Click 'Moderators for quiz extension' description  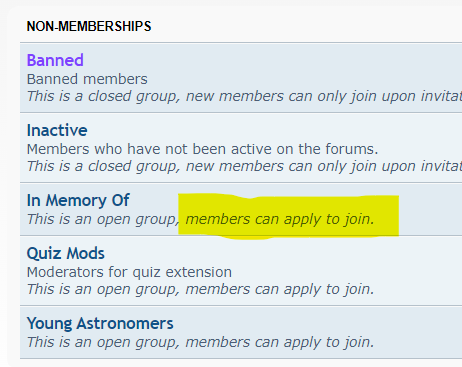click(x=129, y=272)
